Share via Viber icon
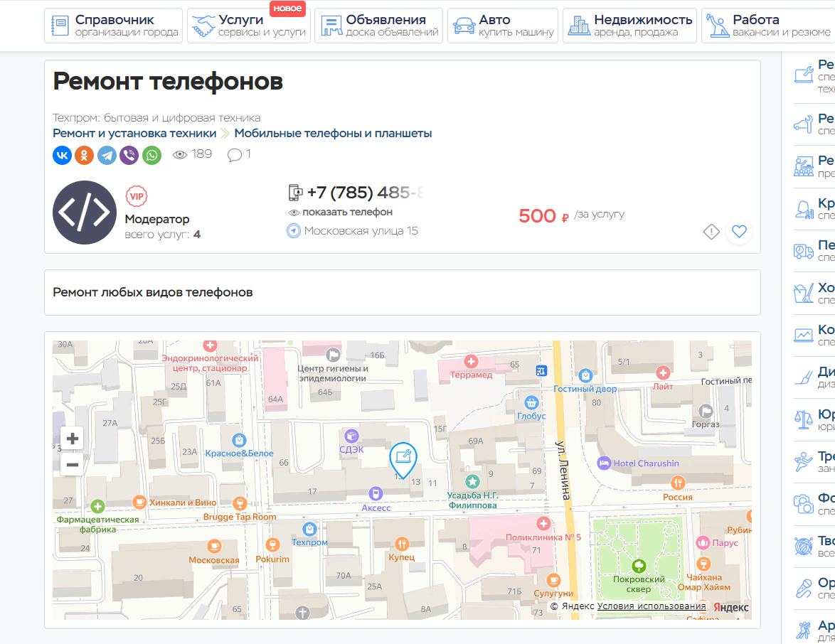The image size is (835, 644). (x=129, y=156)
